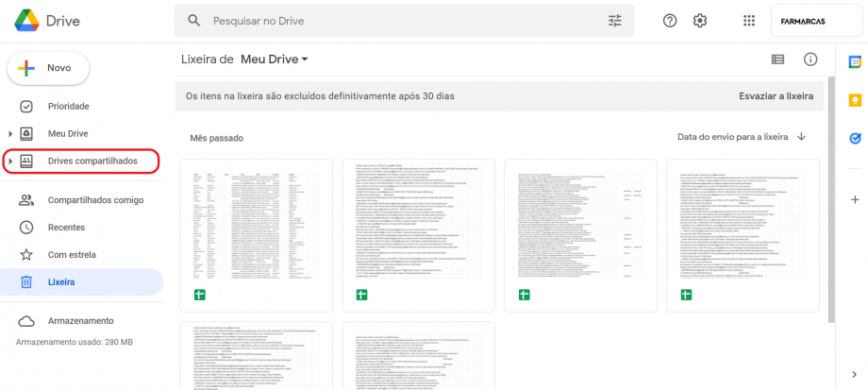Open Google Keep side panel
This screenshot has height=390, width=868.
coord(855,100)
